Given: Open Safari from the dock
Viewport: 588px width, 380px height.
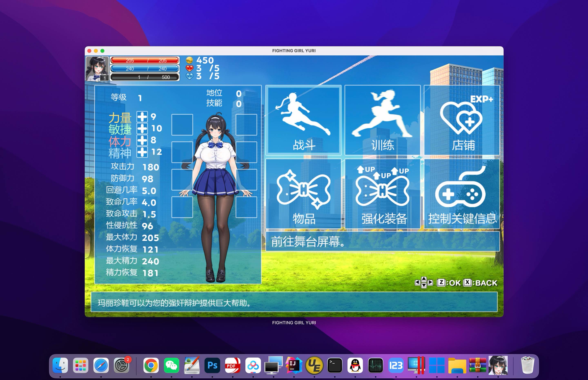Looking at the screenshot, I should (101, 366).
